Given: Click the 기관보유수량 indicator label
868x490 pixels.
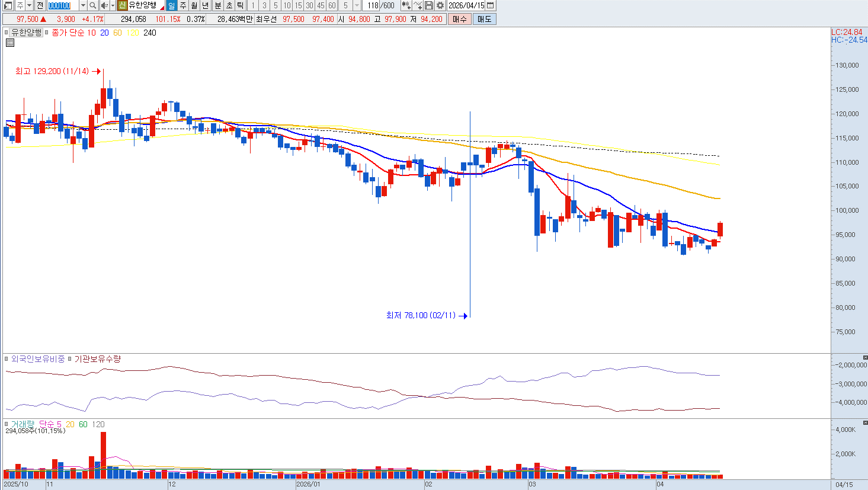Looking at the screenshot, I should click(x=97, y=359).
